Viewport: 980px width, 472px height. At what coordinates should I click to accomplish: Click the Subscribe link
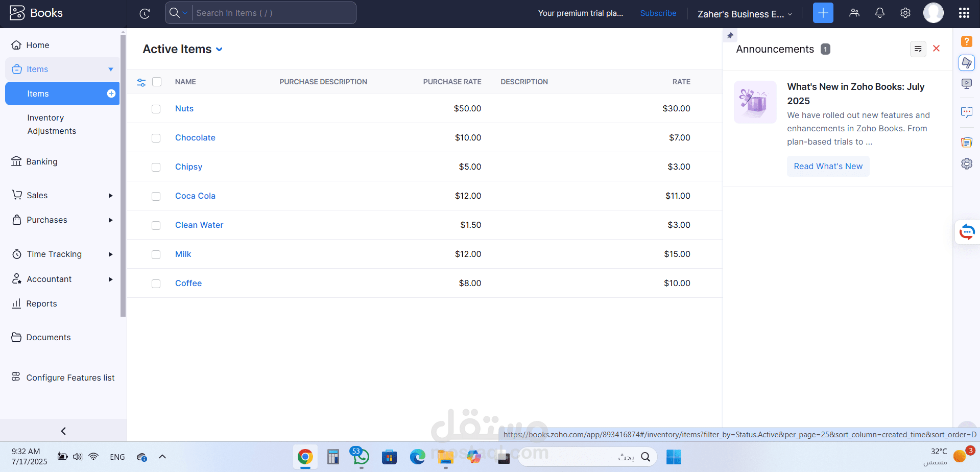point(658,13)
